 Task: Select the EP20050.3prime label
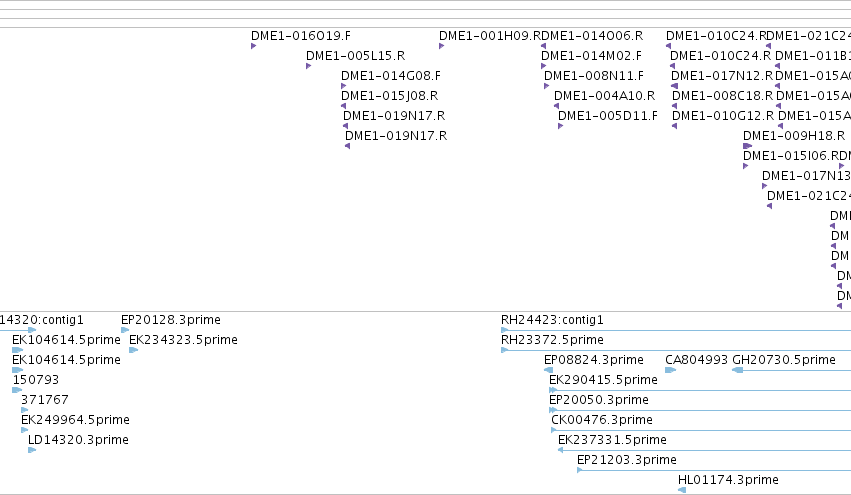pyautogui.click(x=599, y=400)
